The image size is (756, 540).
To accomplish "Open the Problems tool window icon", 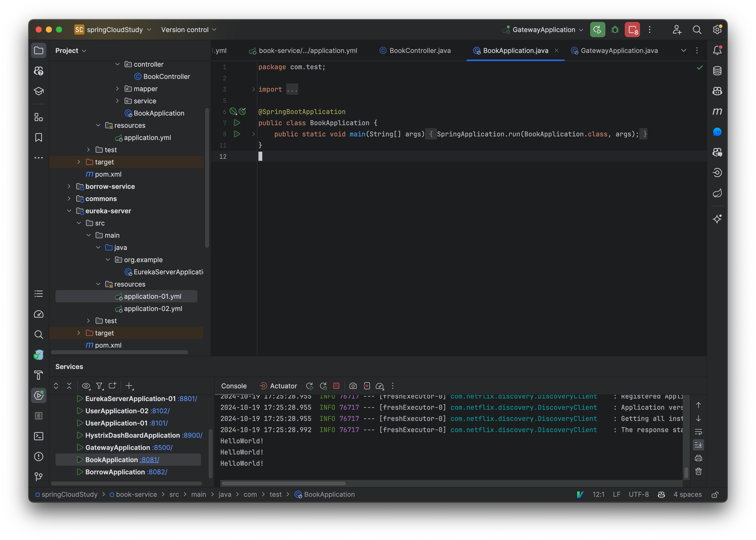I will [x=39, y=456].
